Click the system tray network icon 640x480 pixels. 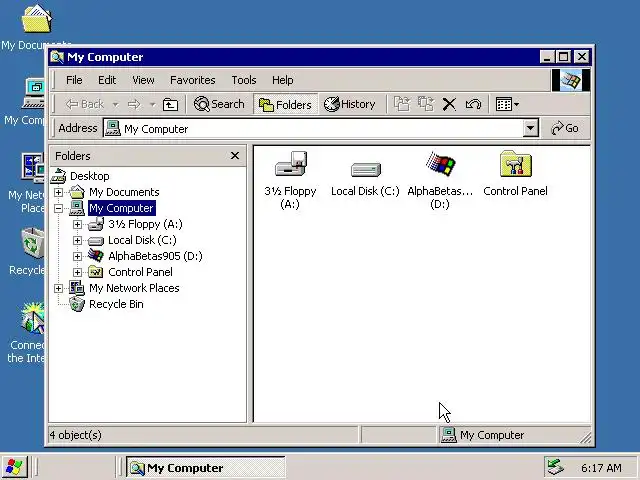pyautogui.click(x=556, y=467)
